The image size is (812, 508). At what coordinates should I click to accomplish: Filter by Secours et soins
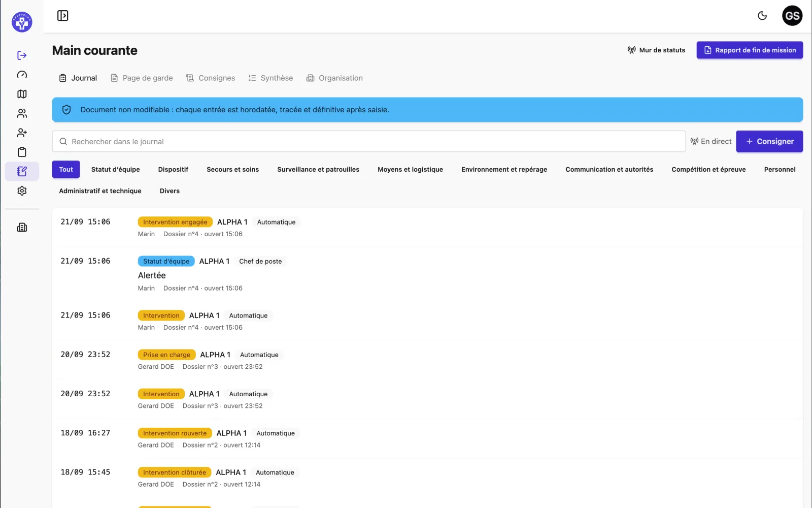(232, 169)
